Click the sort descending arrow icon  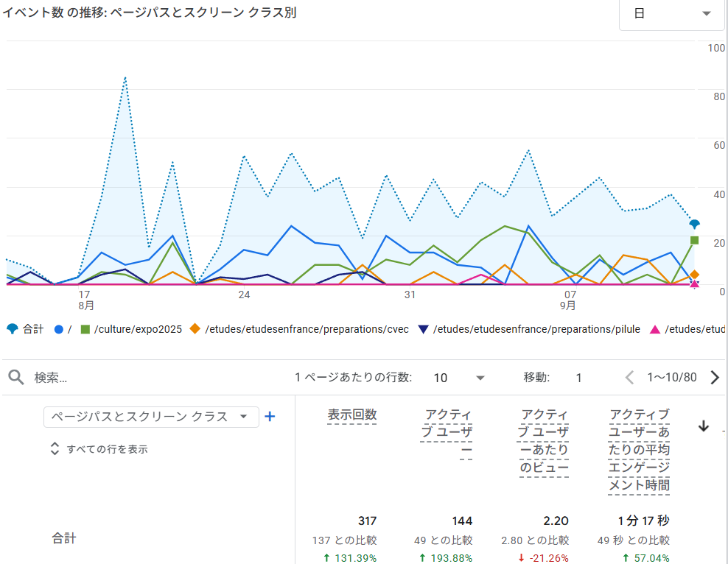pyautogui.click(x=704, y=426)
